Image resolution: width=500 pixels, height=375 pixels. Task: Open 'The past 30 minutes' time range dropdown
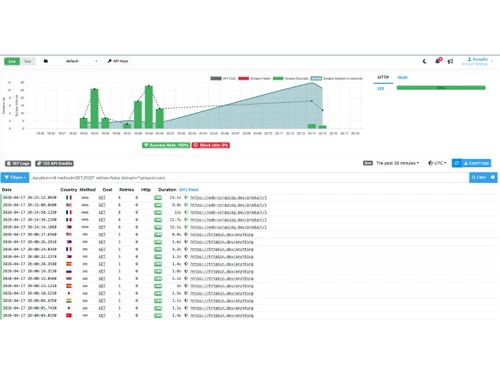397,163
